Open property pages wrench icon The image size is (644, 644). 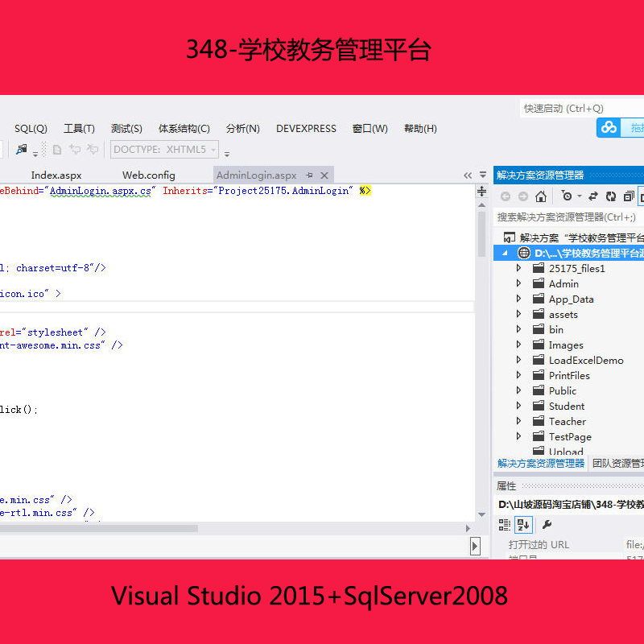pyautogui.click(x=547, y=524)
